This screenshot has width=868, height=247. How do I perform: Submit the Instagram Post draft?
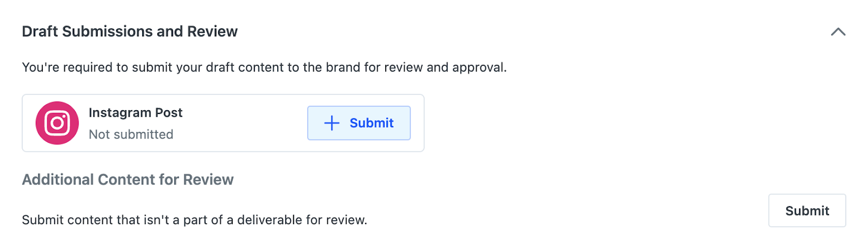(x=359, y=123)
